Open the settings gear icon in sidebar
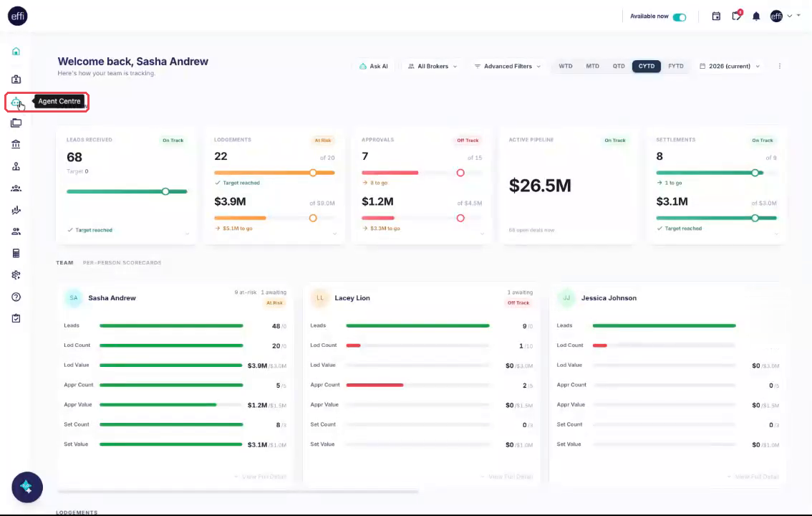Viewport: 812px width, 516px height. [x=16, y=275]
